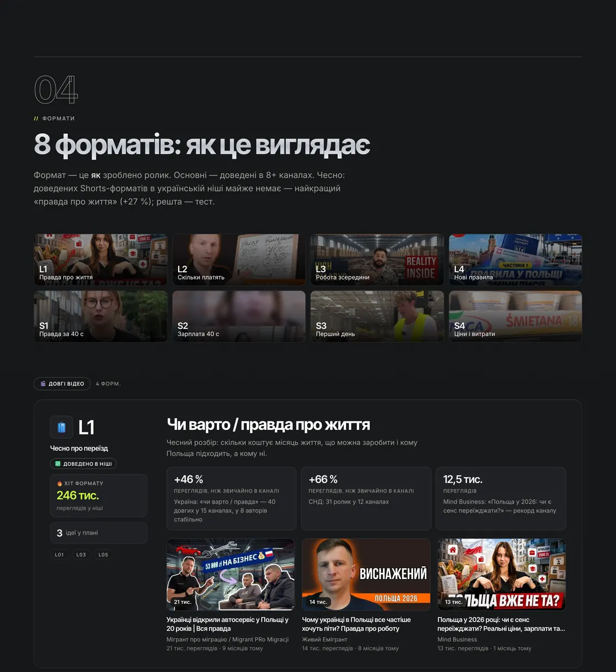The height and width of the screenshot is (672, 616).
Task: Click the heading 8 форматів: як це виглядає
Action: (x=202, y=145)
